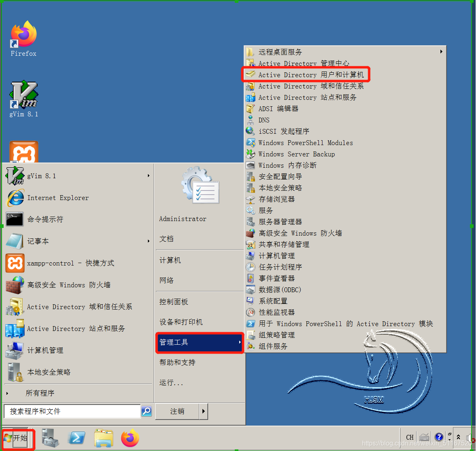The height and width of the screenshot is (451, 476).
Task: Open 命令提示符 command prompt icon
Action: pyautogui.click(x=15, y=219)
